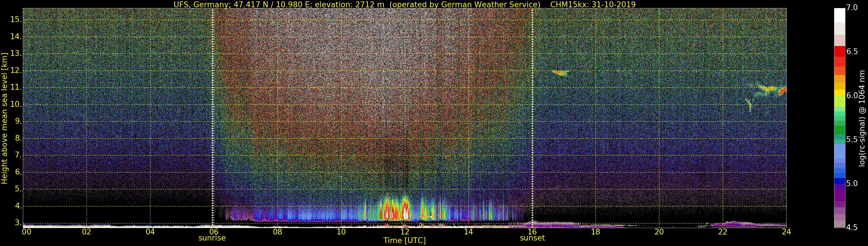
Task: Click the dark blue colorbar segment near 5.0
Action: (839, 181)
